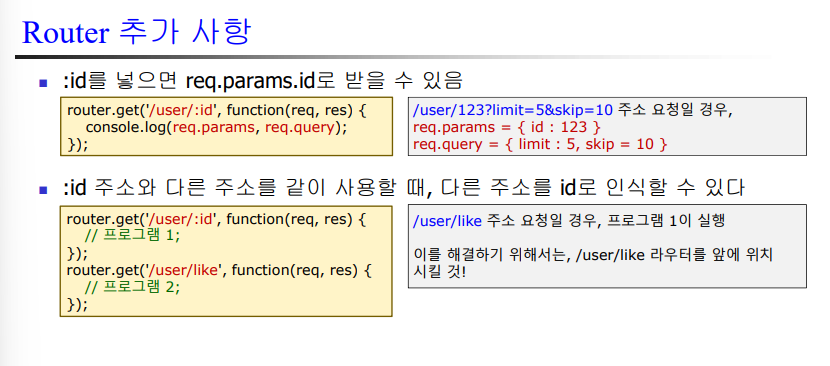Click the sentence '이를 해결하기 위해서는, /user/like 라우터를 앞에 위치'

point(593,255)
